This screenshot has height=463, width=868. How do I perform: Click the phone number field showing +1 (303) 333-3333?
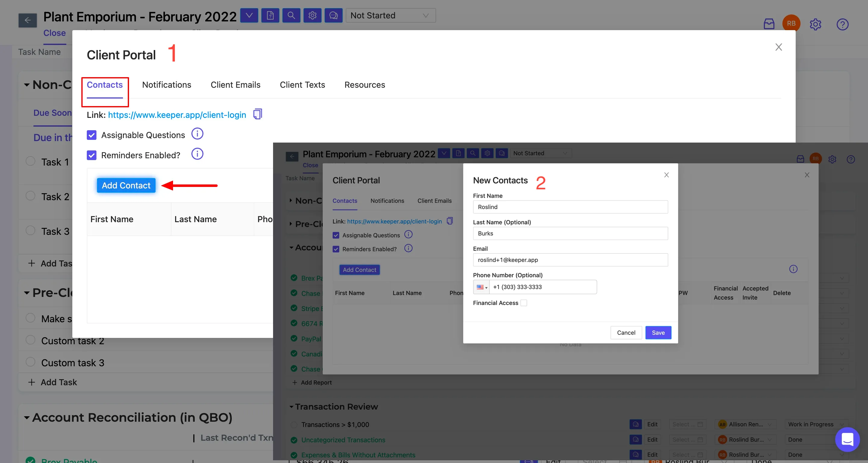[543, 287]
